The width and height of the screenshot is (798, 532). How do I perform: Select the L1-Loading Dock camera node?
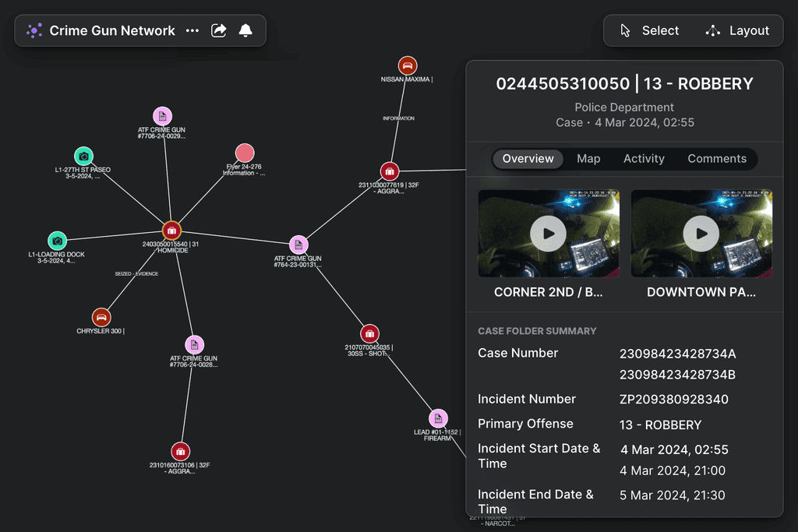click(x=57, y=241)
